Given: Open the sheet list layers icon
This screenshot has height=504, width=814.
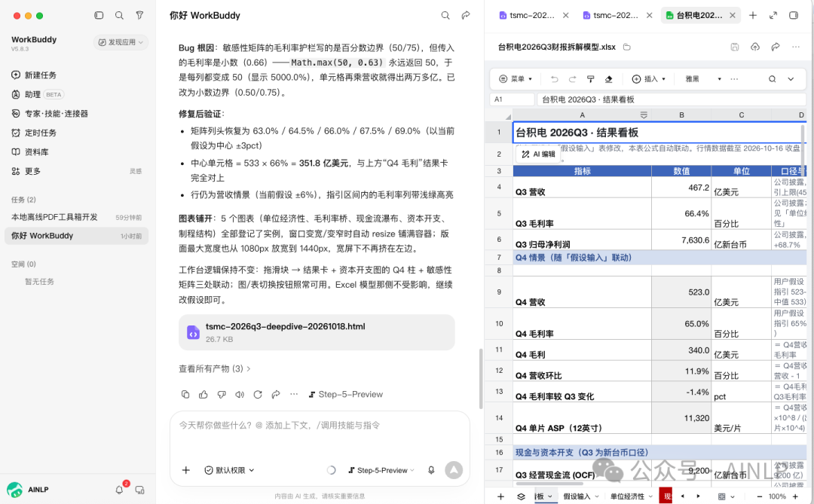Looking at the screenshot, I should pyautogui.click(x=521, y=496).
